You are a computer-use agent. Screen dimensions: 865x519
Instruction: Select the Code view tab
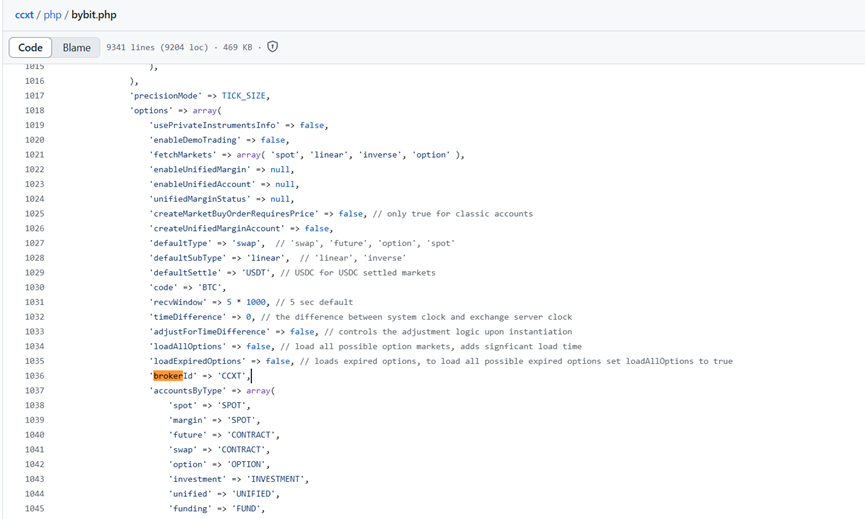(31, 47)
